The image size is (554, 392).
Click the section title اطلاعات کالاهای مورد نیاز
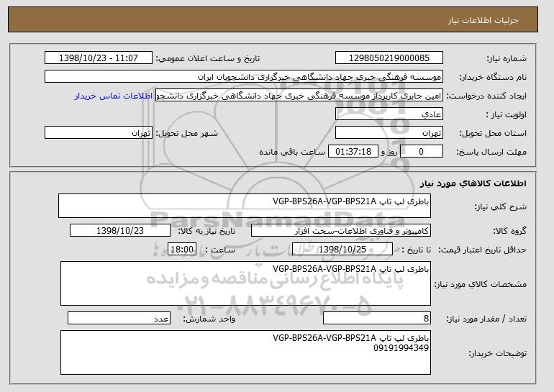pos(473,183)
